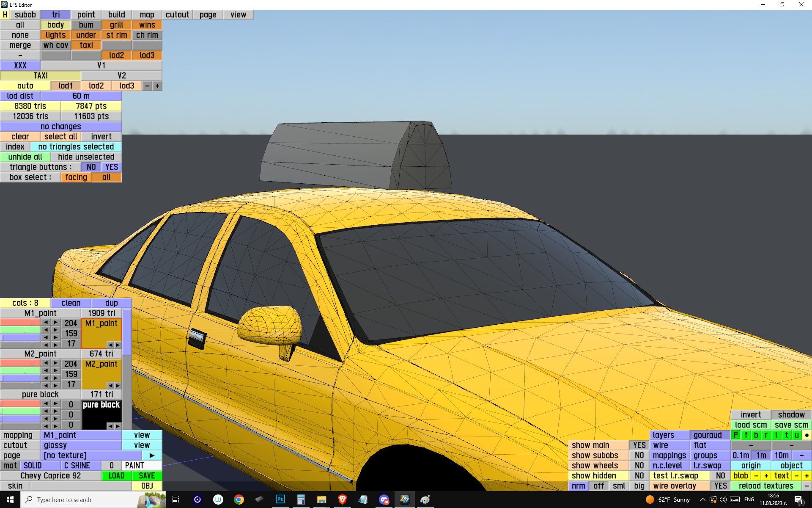
Task: Click the page texture play arrow button
Action: (x=152, y=456)
